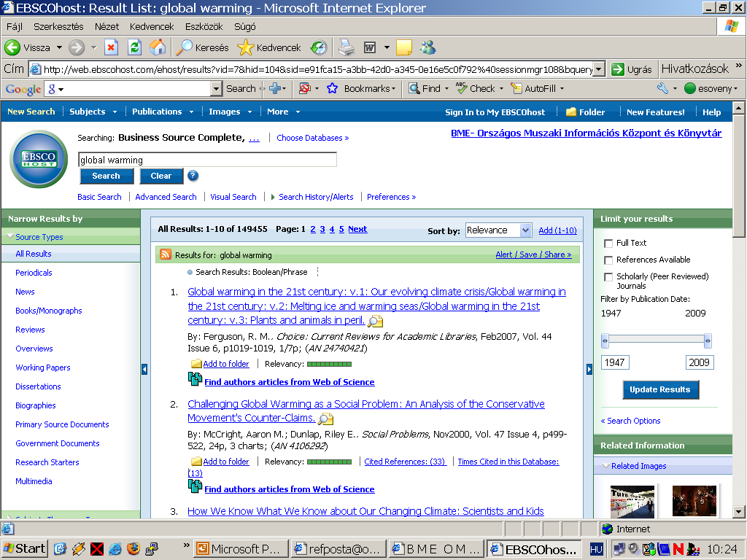The image size is (747, 560).
Task: Open the Nézet menu
Action: point(107,27)
